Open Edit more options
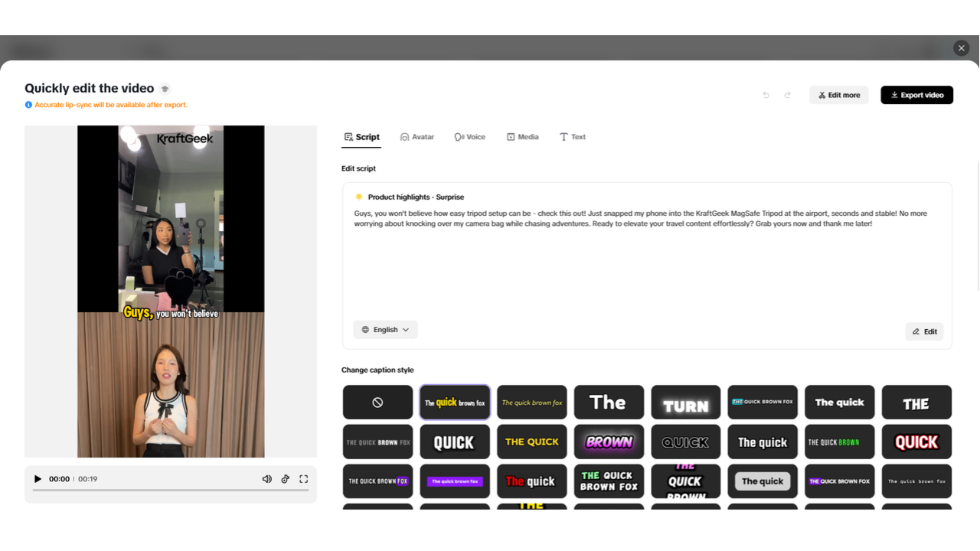The image size is (980, 551). 838,94
